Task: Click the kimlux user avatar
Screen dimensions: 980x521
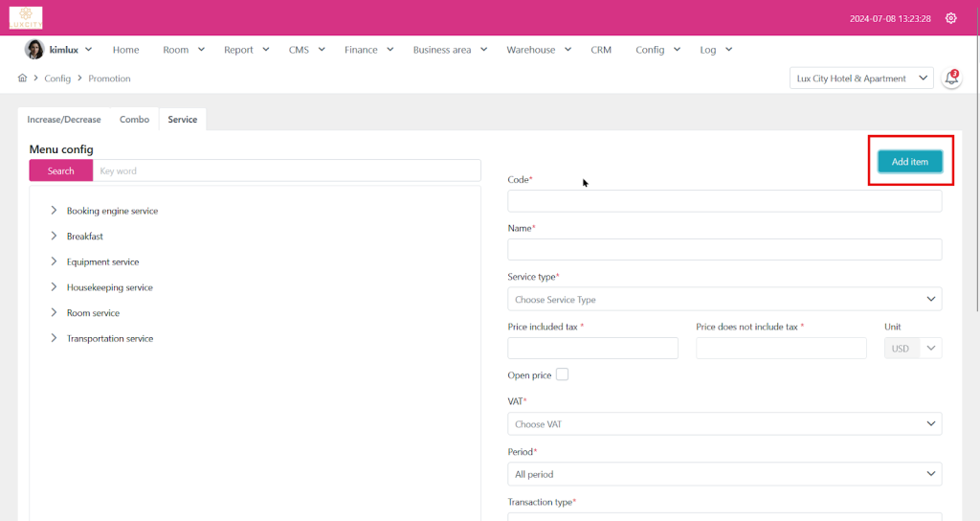Action: 34,50
